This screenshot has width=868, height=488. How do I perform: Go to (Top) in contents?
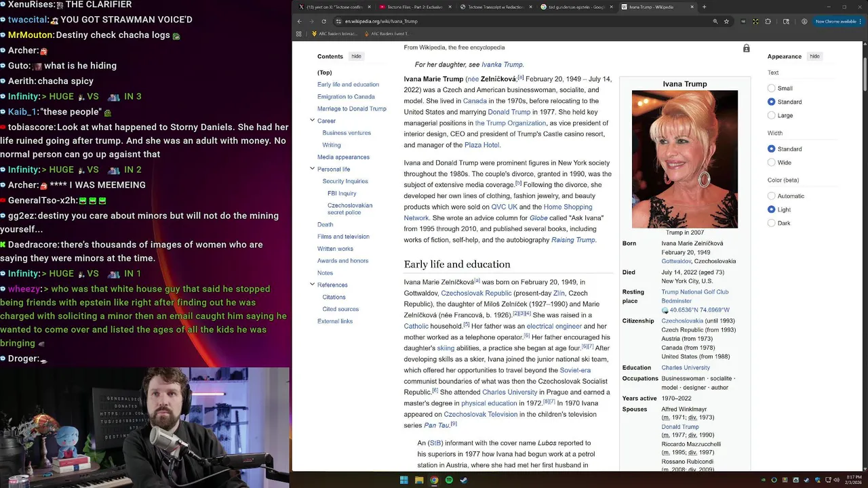(325, 73)
